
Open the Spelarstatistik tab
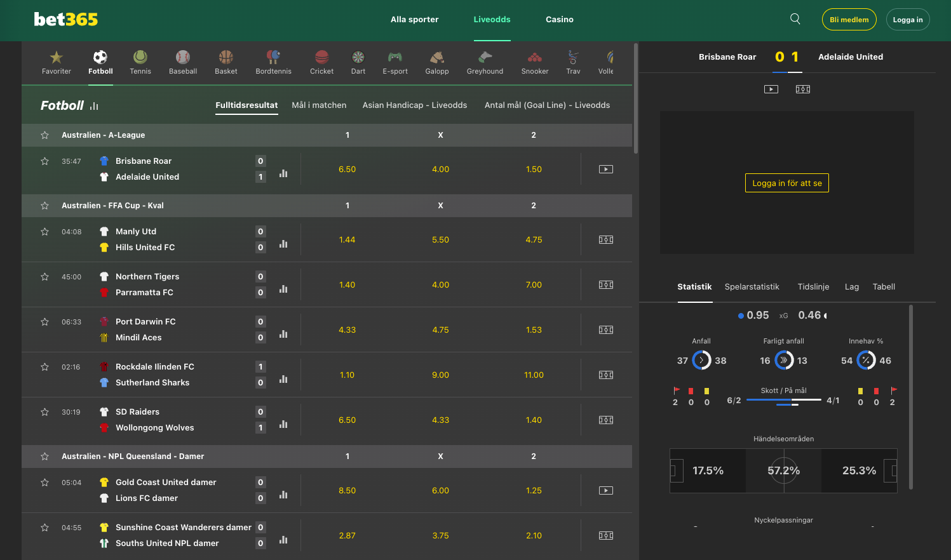(752, 286)
